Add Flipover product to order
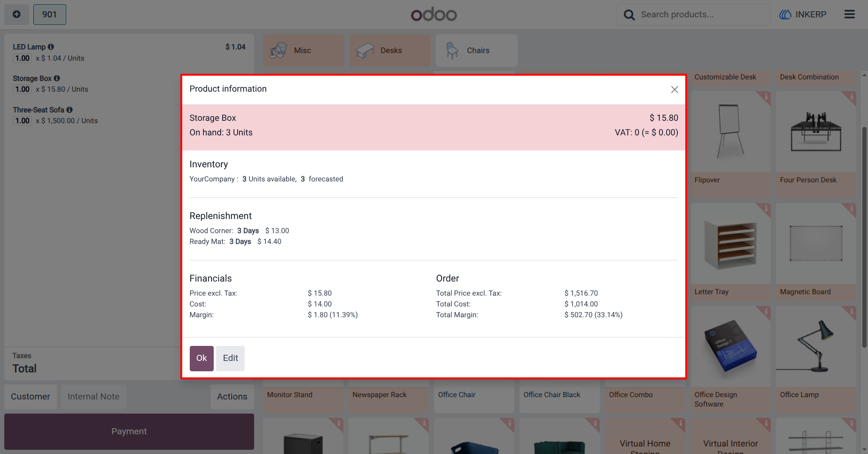Screen dimensions: 868x454 [730, 144]
